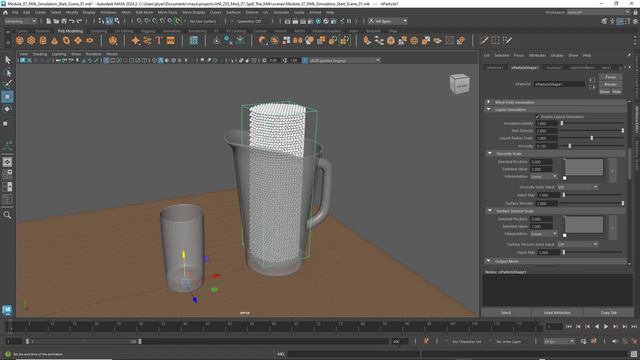Open the Viscosity Scale Input dropdown
640x360 pixels.
tap(578, 187)
